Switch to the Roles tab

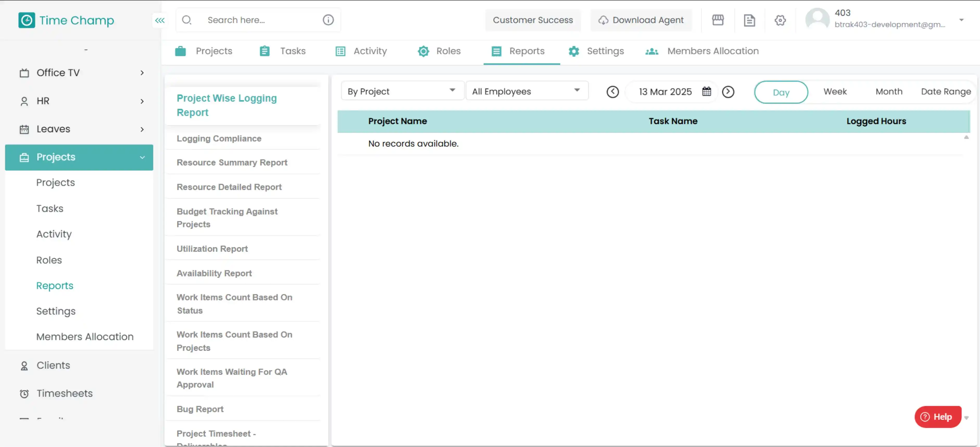(439, 51)
